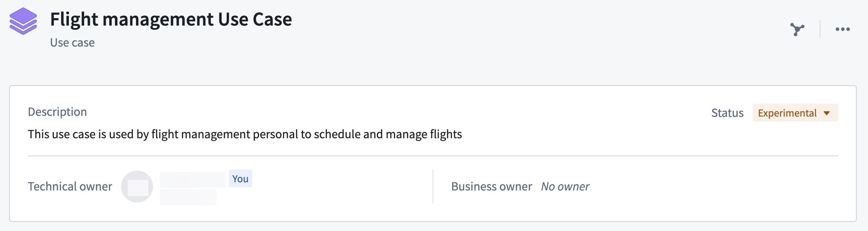Click the description text about scheduling flights
The image size is (868, 231).
tap(245, 134)
